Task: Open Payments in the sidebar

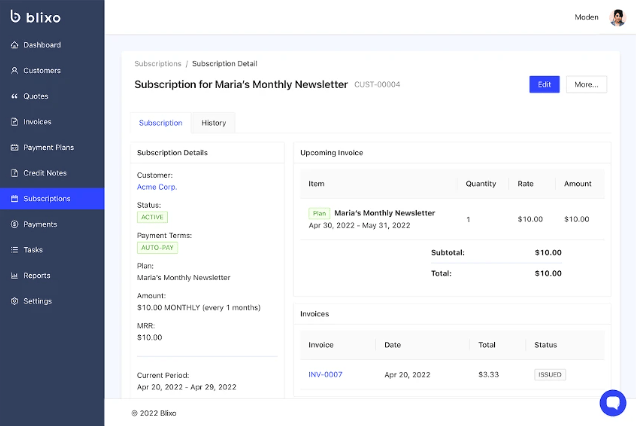Action: click(x=40, y=224)
